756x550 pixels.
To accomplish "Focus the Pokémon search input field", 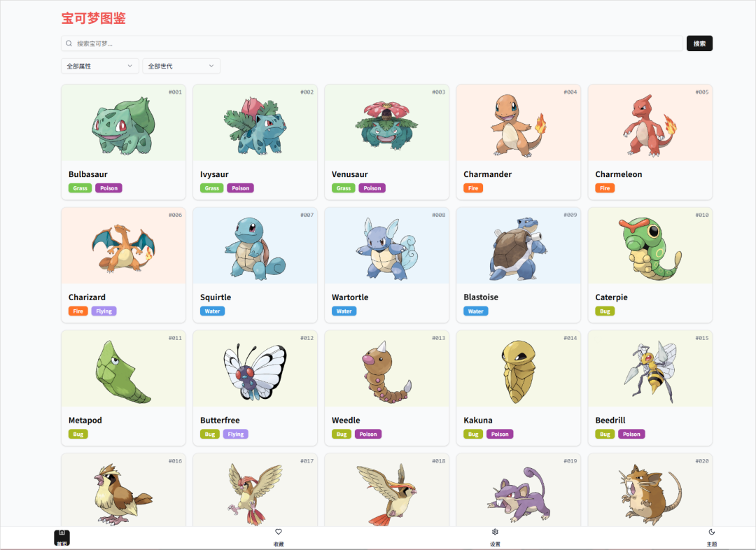I will [x=372, y=43].
